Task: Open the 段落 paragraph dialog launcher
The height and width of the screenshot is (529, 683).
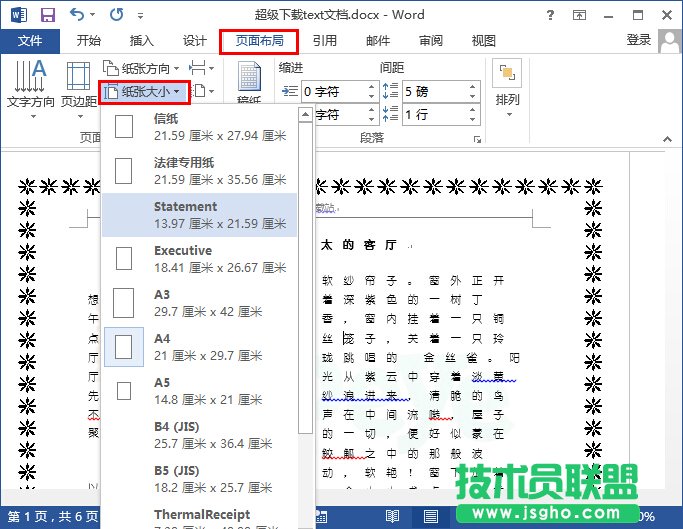Action: pos(477,139)
